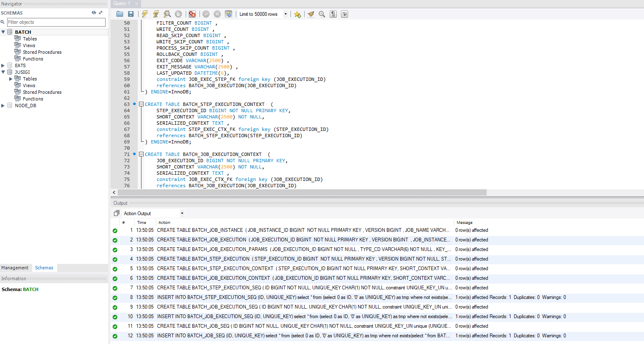Save snippet with the star plus icon
The height and width of the screenshot is (344, 644).
[x=297, y=14]
